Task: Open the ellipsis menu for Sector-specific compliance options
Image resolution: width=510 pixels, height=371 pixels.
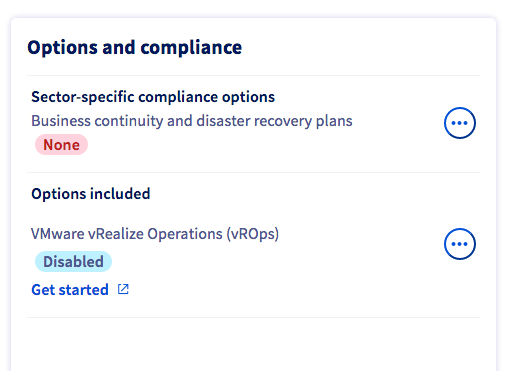Action: pyautogui.click(x=460, y=123)
